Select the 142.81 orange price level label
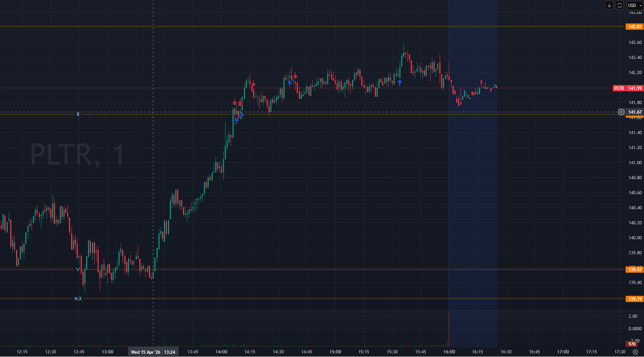The image size is (644, 357). [x=635, y=27]
